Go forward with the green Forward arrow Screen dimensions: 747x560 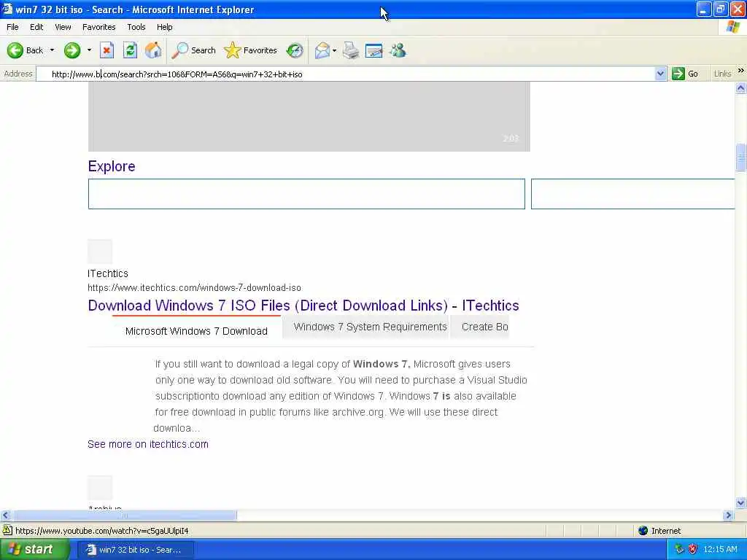click(72, 50)
